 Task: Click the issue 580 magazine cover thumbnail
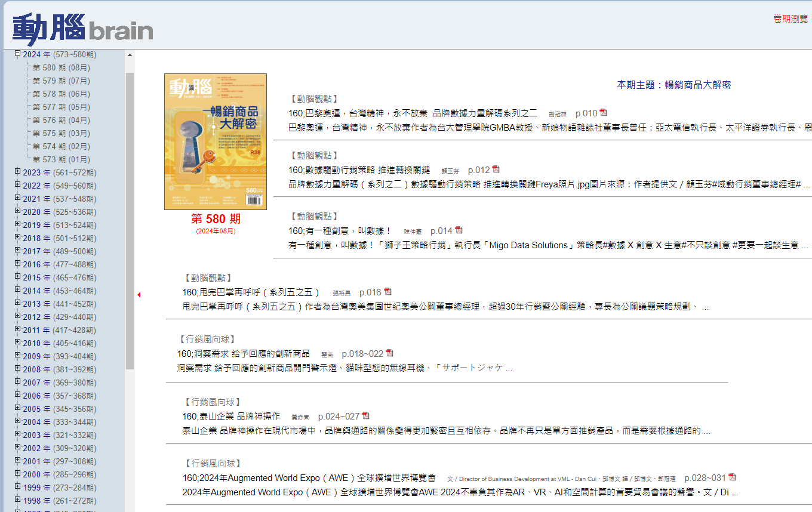click(216, 141)
